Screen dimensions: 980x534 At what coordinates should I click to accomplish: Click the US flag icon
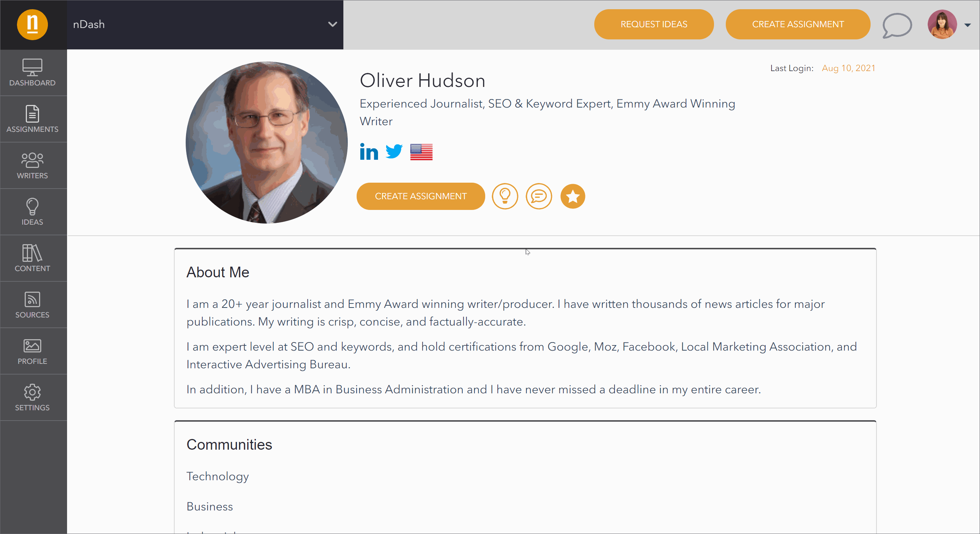tap(421, 152)
